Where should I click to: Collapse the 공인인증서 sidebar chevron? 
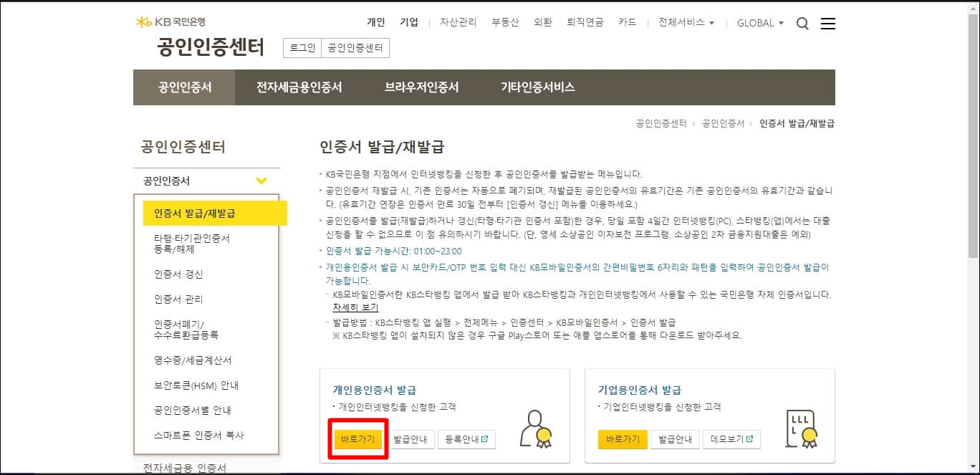click(261, 181)
